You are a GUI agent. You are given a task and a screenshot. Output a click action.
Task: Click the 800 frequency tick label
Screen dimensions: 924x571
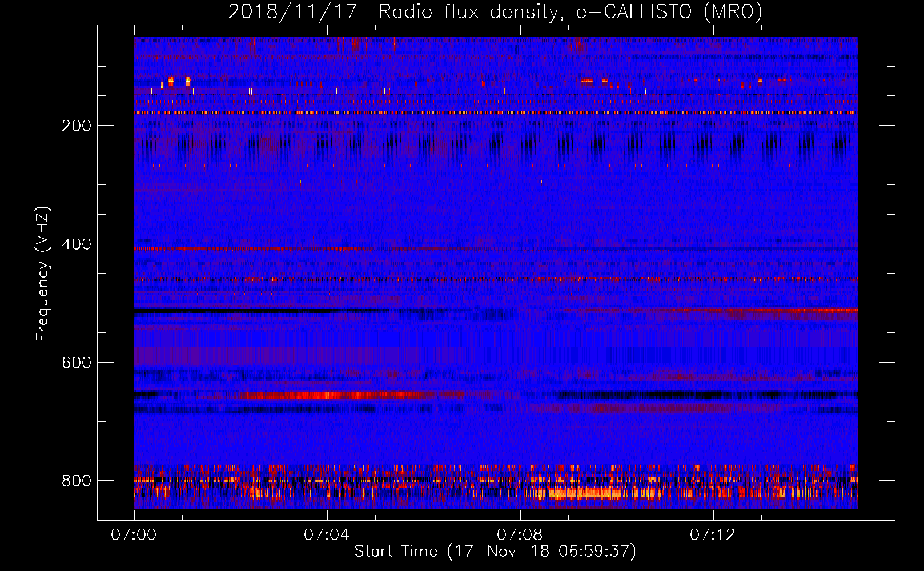[x=77, y=481]
